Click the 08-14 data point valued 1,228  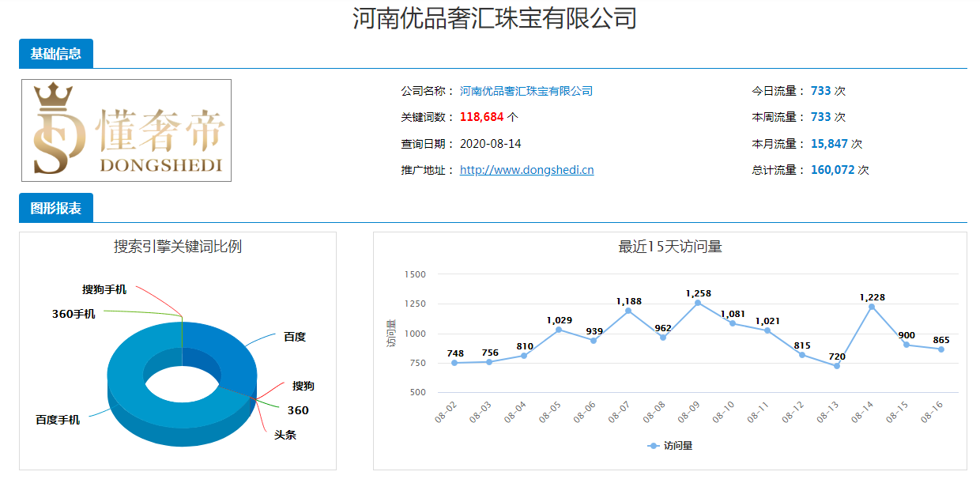coord(872,307)
